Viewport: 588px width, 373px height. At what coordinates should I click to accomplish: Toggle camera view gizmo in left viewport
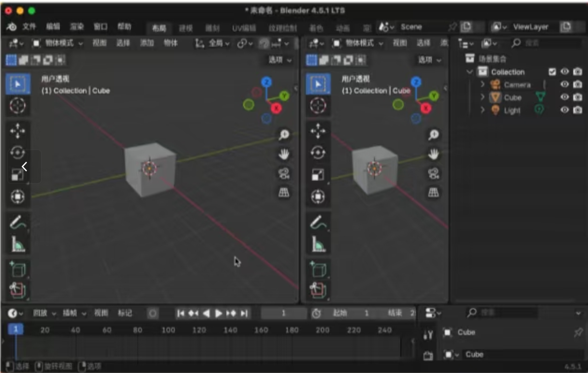[x=284, y=173]
